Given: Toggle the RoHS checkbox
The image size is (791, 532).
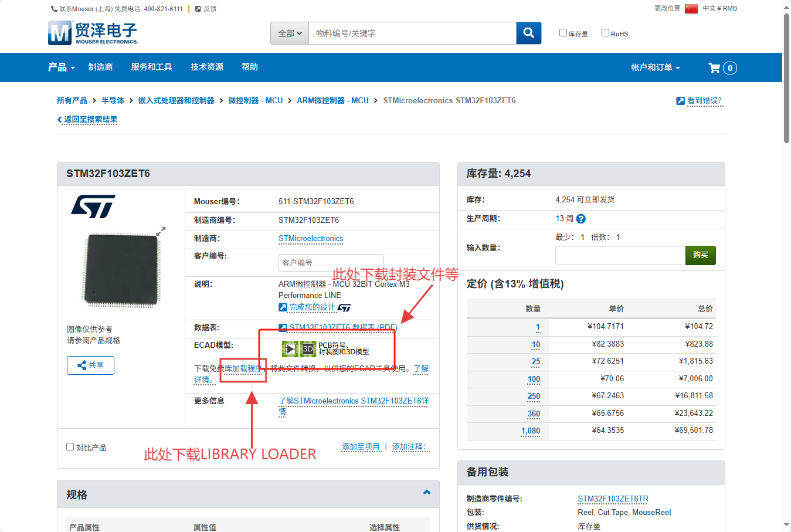Looking at the screenshot, I should point(605,33).
